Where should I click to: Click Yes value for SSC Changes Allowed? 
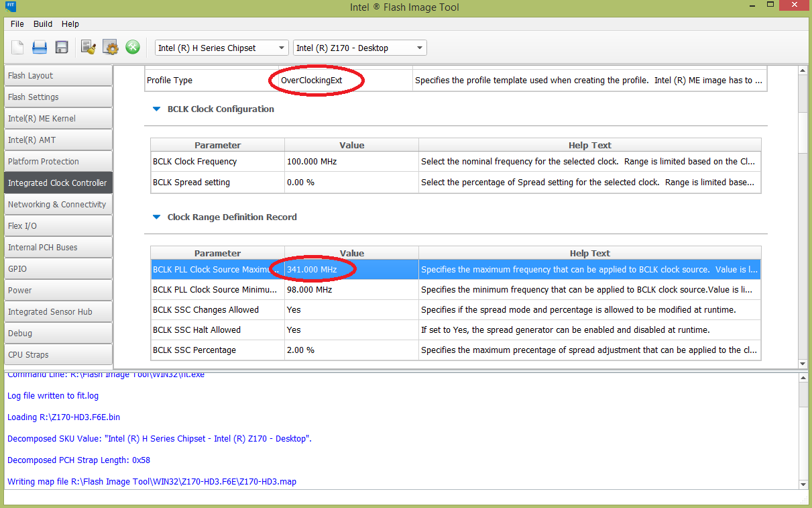[x=351, y=310]
